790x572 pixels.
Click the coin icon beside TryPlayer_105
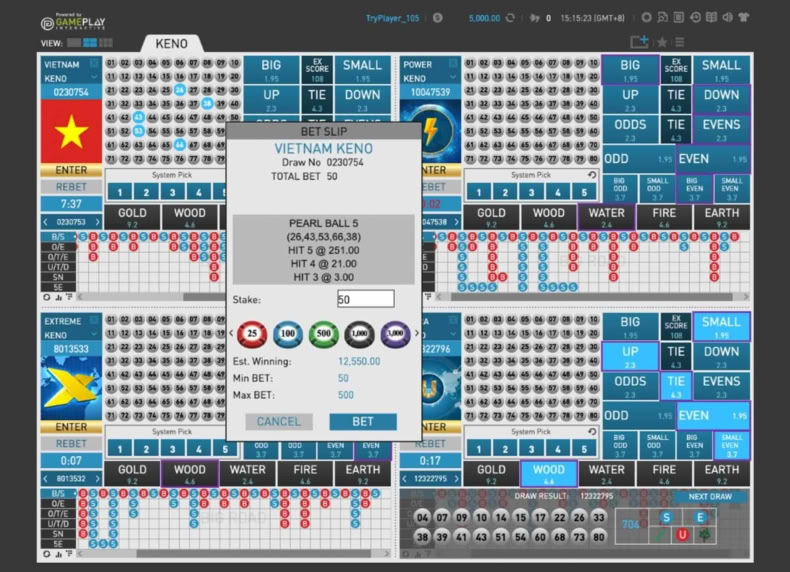438,18
